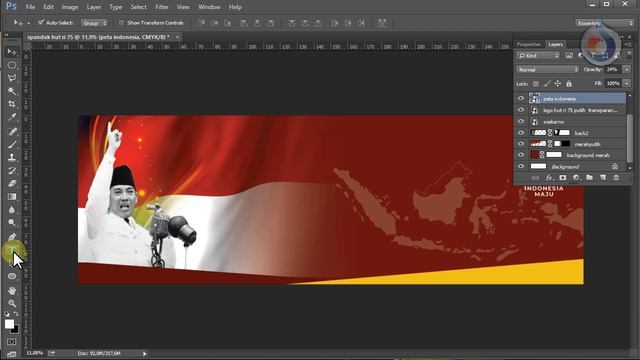Open the Layers panel flyout menu
The image size is (640, 360).
(628, 44)
